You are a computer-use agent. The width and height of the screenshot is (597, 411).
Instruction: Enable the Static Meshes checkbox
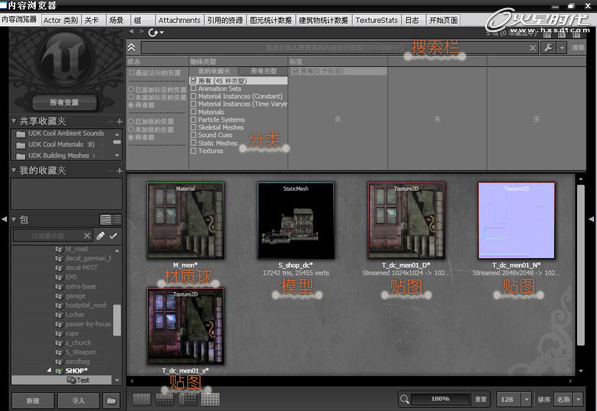193,143
